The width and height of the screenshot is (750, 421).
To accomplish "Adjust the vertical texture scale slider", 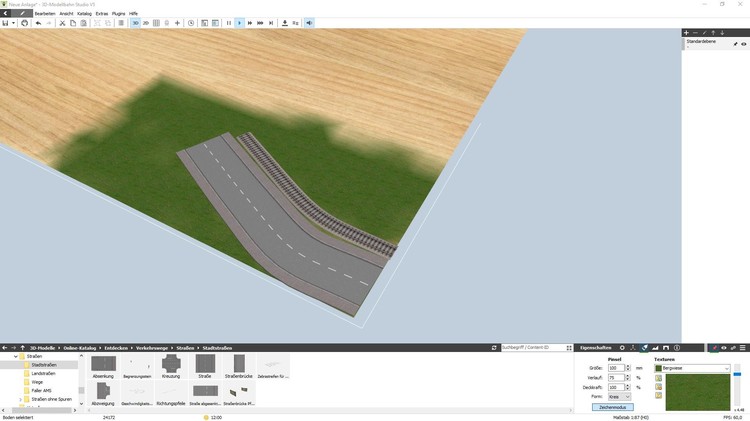I will click(737, 374).
